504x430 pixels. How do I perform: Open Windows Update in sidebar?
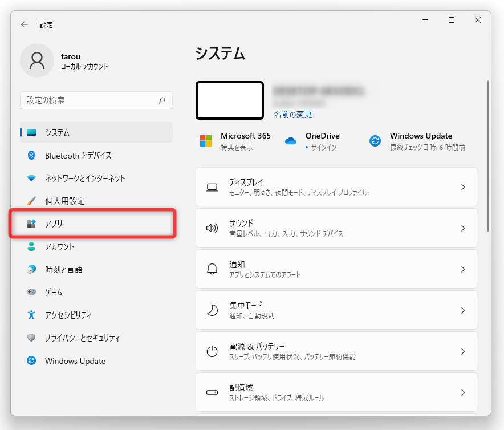96,360
